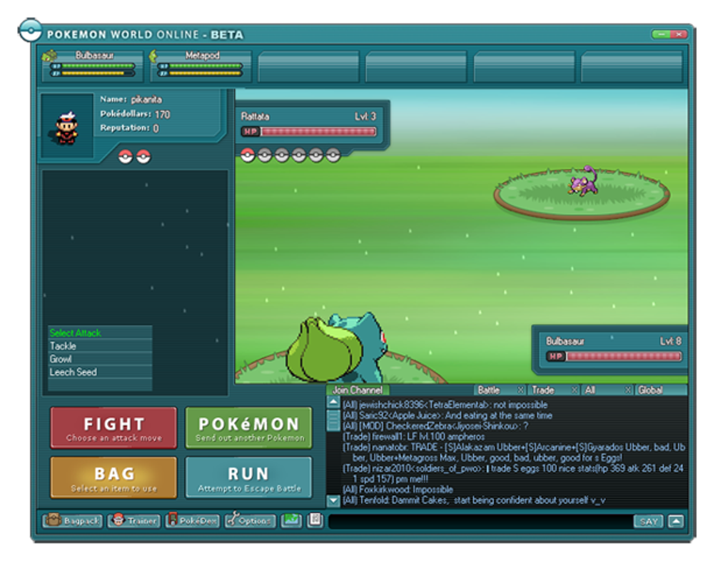Select the Tackle attack
728x562 pixels.
[x=101, y=346]
